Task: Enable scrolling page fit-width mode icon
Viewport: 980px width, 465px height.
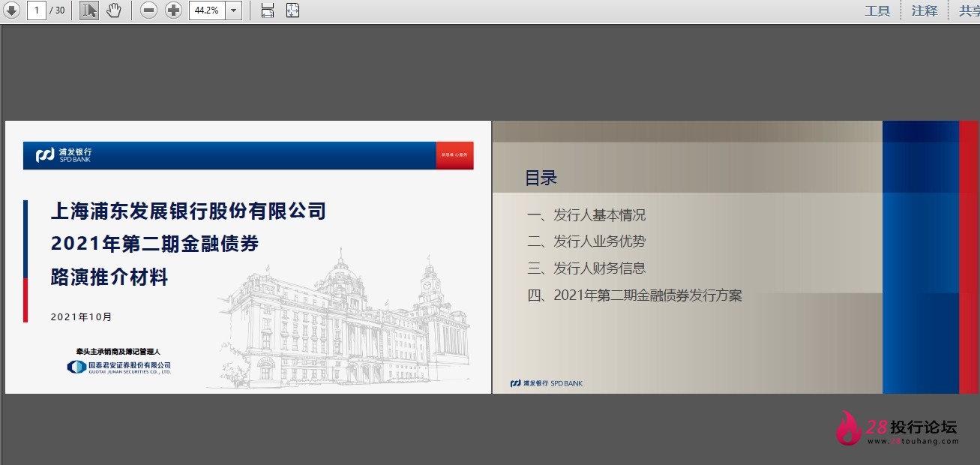Action: tap(268, 10)
